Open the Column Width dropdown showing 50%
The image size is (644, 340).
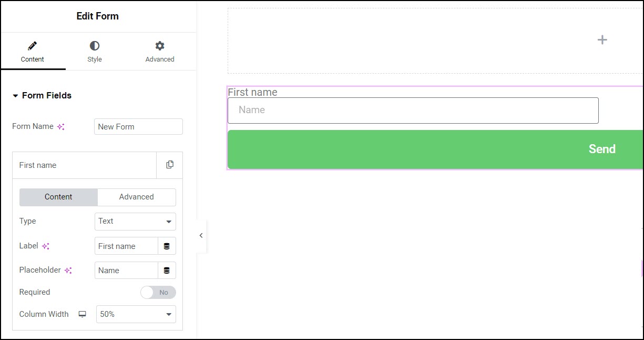tap(136, 314)
